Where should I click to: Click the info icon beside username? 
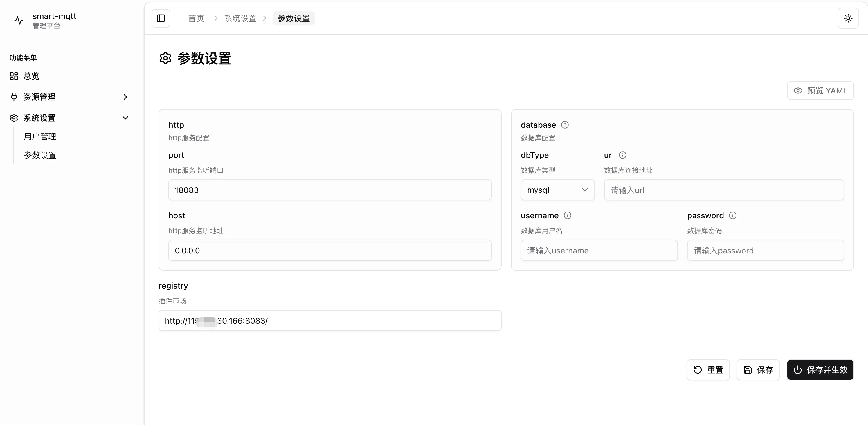coord(568,215)
